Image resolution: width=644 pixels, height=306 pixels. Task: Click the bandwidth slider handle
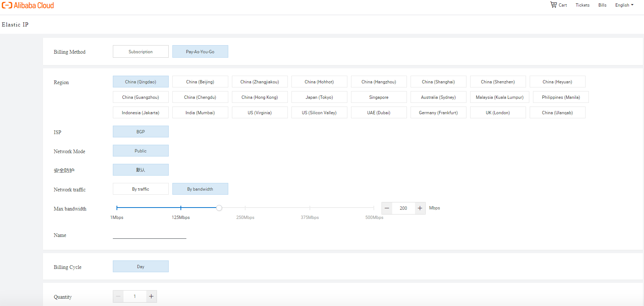click(x=219, y=208)
